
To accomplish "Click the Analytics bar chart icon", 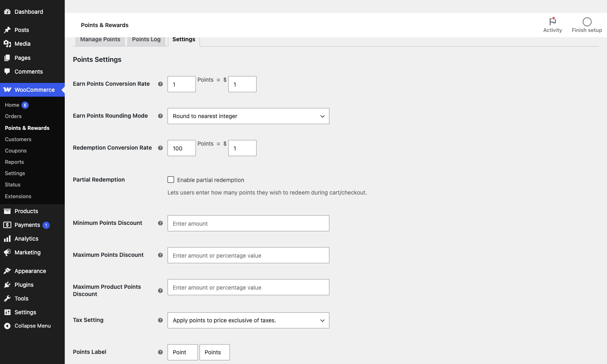I will pos(7,239).
